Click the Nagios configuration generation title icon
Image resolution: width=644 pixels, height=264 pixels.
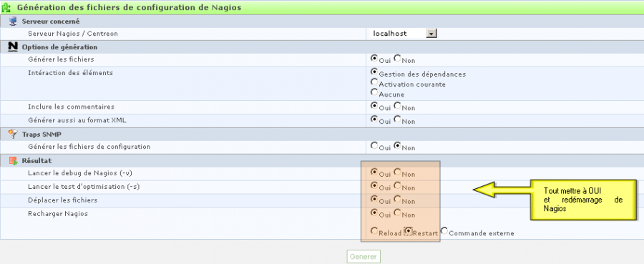click(x=7, y=7)
